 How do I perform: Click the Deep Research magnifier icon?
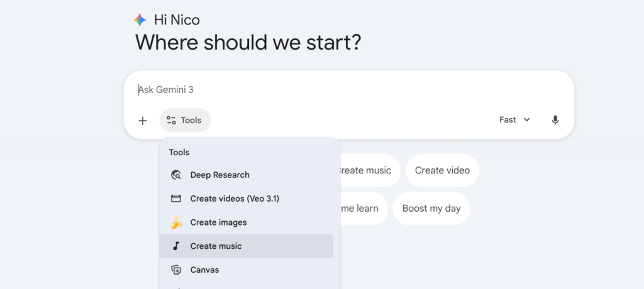click(176, 175)
